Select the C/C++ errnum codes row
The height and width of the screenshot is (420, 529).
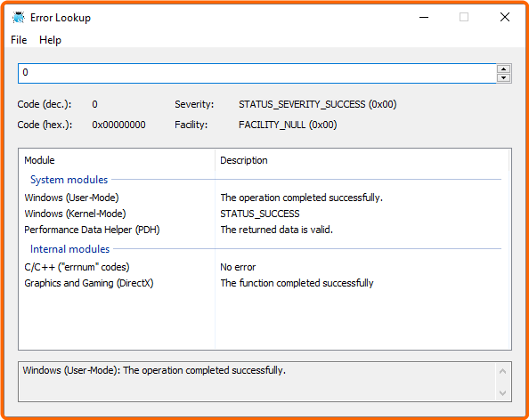click(x=264, y=267)
